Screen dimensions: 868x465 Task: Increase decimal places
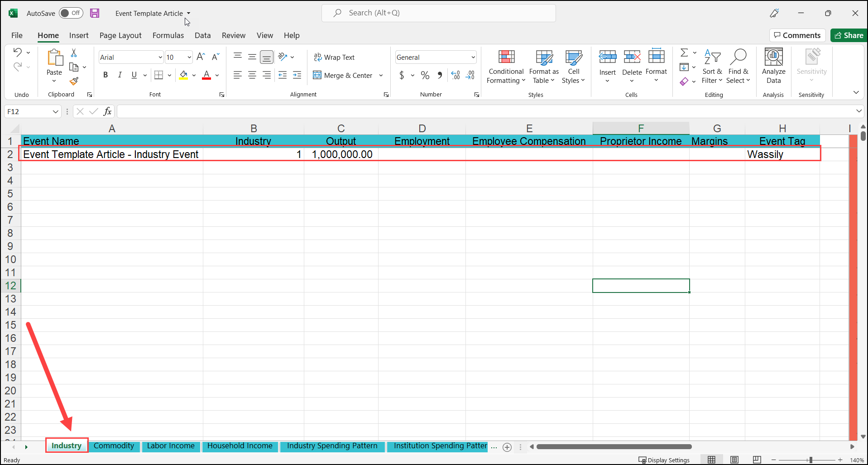pos(455,75)
